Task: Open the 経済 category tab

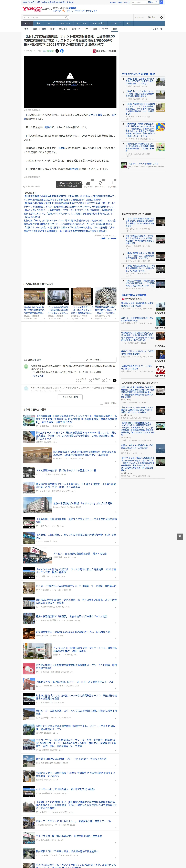Action: pyautogui.click(x=52, y=29)
